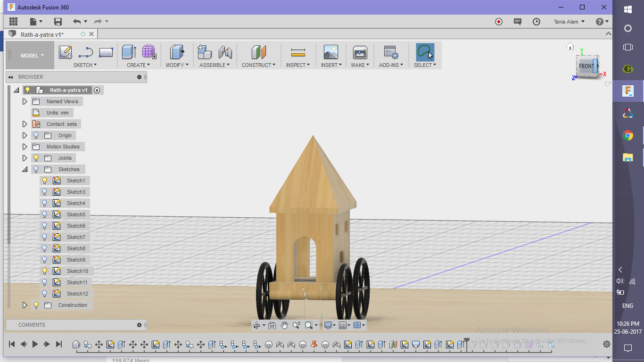Click the Create Form sculpt icon
This screenshot has width=644, height=362.
coord(149,52)
